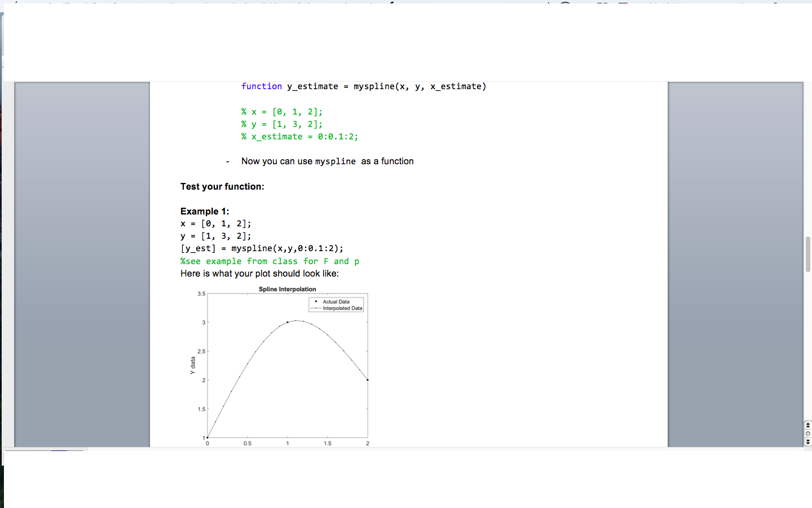Click the green comment about example from class
The width and height of the screenshot is (812, 508).
pyautogui.click(x=270, y=261)
